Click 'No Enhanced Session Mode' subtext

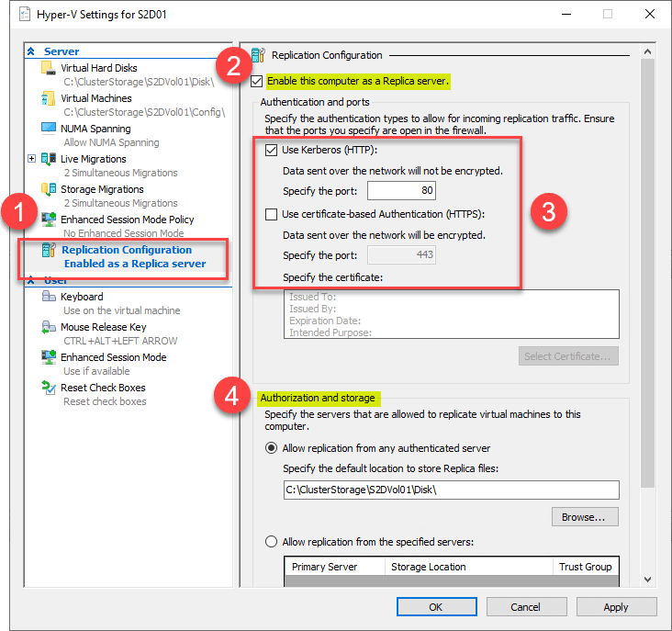tap(124, 233)
